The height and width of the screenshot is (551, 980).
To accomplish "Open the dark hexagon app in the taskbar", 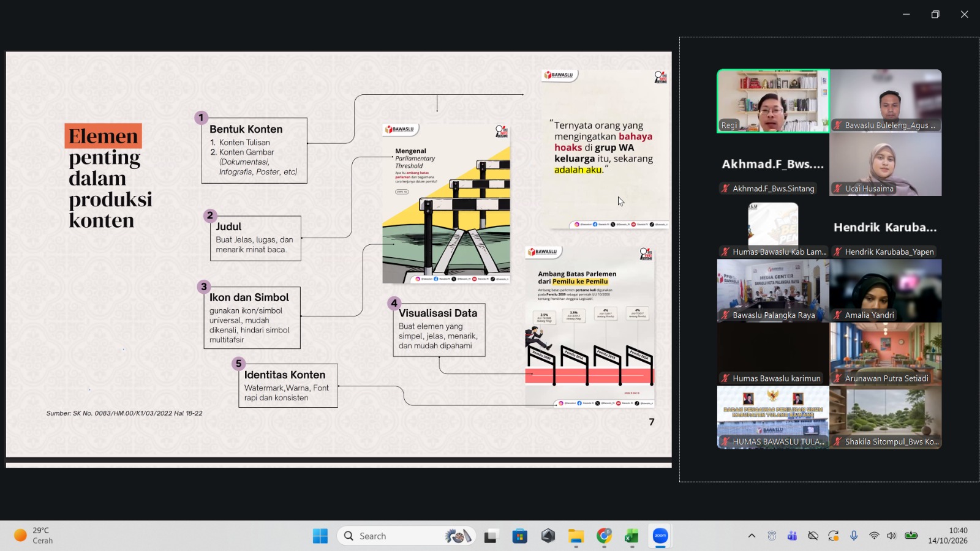I will click(548, 536).
